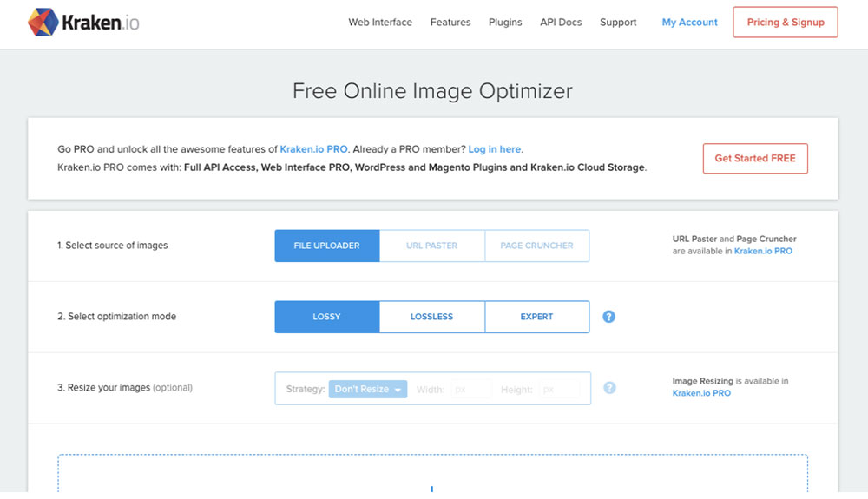Click the Kraken.io logo

point(83,22)
